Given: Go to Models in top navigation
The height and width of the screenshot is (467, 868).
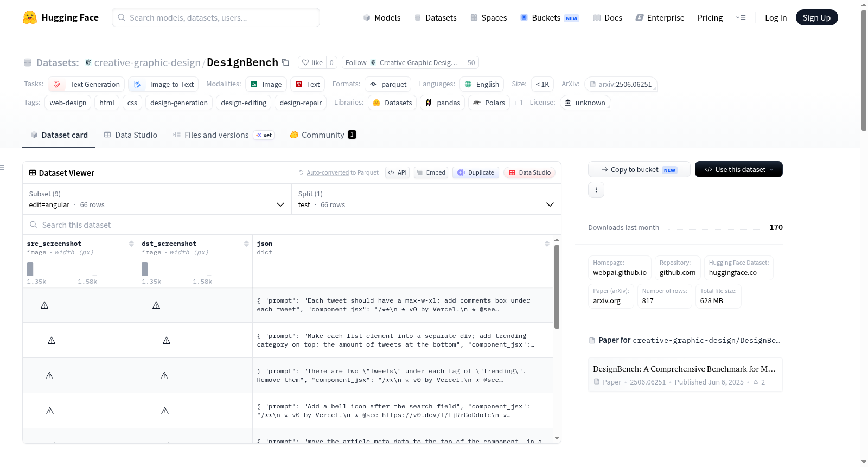Looking at the screenshot, I should tap(382, 17).
